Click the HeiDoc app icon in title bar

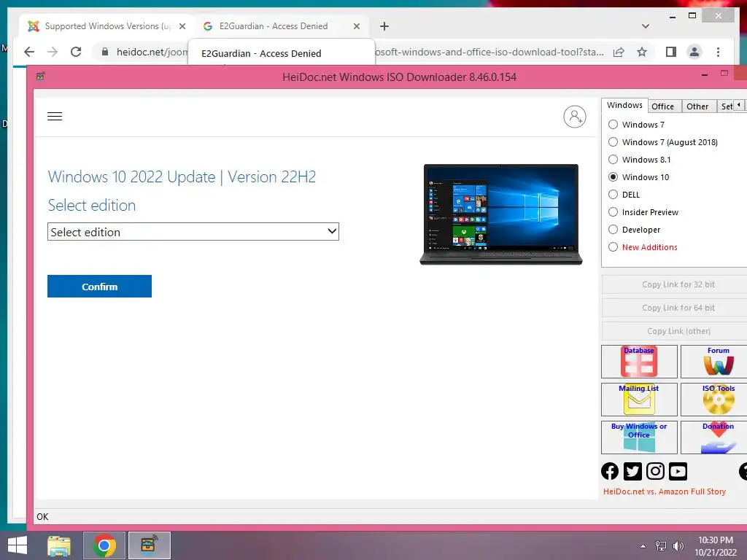pyautogui.click(x=41, y=76)
